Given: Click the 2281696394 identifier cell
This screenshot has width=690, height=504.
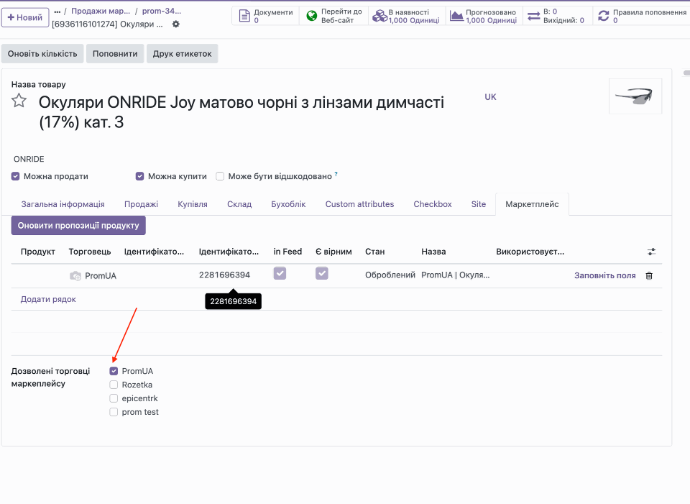Looking at the screenshot, I should (224, 275).
